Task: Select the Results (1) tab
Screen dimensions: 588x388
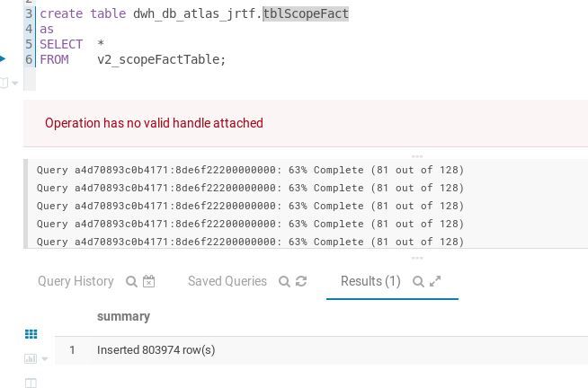Action: coord(370,281)
